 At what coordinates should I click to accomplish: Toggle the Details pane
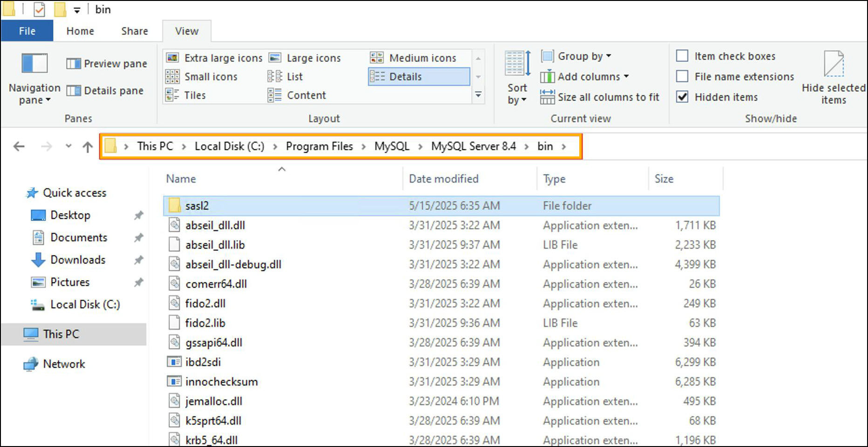tap(105, 91)
